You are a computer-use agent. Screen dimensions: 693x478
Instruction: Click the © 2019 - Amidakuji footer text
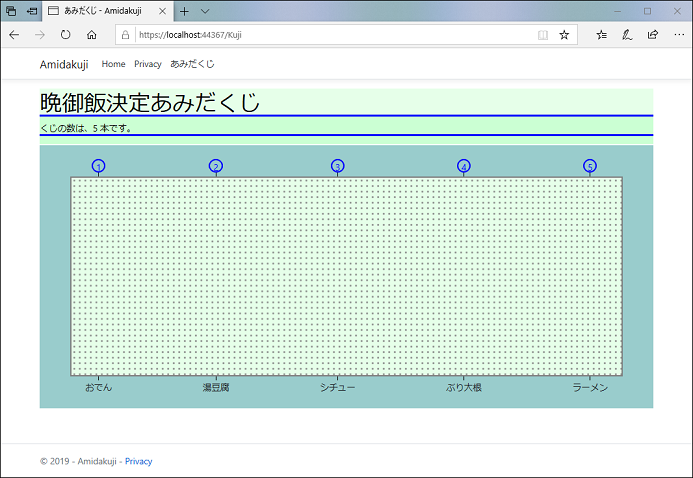[78, 461]
